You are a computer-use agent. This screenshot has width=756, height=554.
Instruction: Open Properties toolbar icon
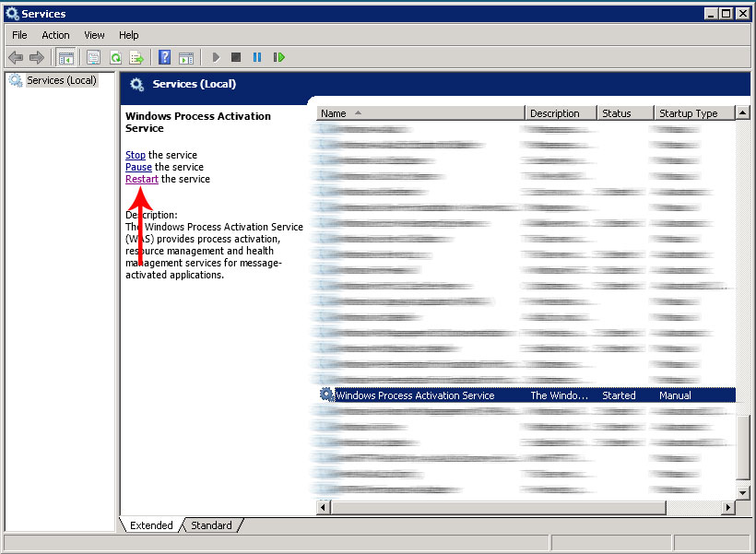click(x=93, y=57)
